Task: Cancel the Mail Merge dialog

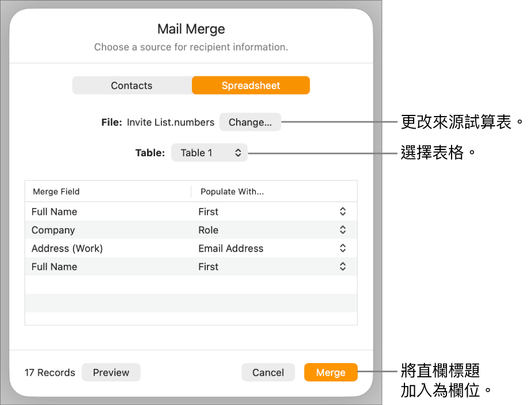Action: click(x=268, y=372)
